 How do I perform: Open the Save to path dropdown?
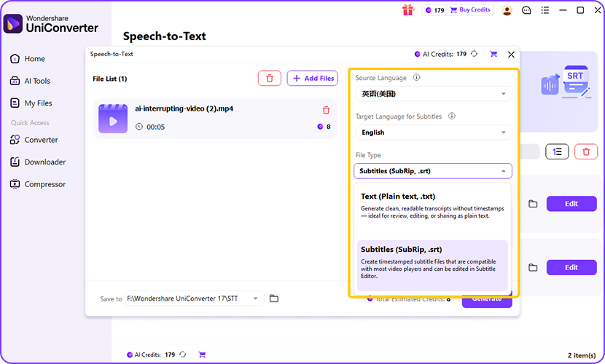click(195, 298)
